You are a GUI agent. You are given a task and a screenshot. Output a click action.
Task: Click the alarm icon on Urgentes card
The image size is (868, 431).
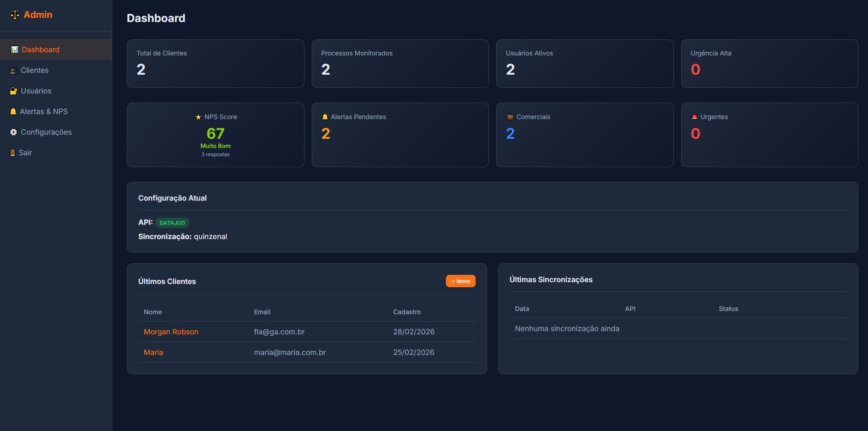point(694,117)
